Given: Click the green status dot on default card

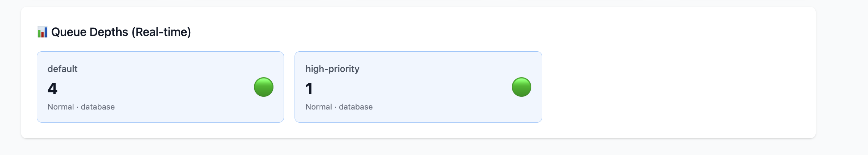Looking at the screenshot, I should [x=263, y=87].
